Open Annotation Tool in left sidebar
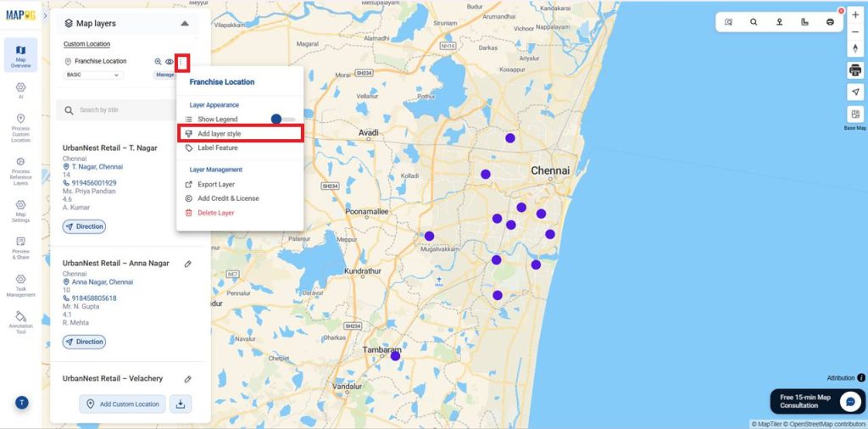This screenshot has height=429, width=868. click(x=20, y=320)
